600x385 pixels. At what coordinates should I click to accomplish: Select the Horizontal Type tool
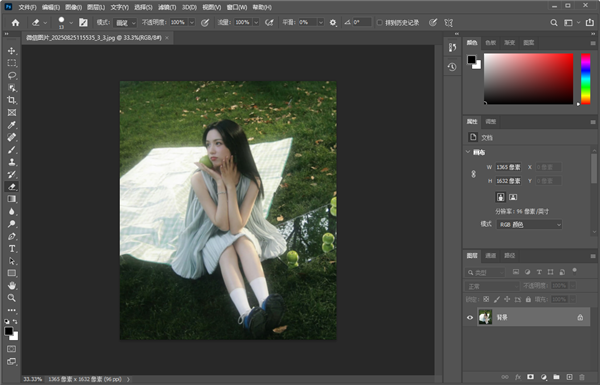click(12, 249)
